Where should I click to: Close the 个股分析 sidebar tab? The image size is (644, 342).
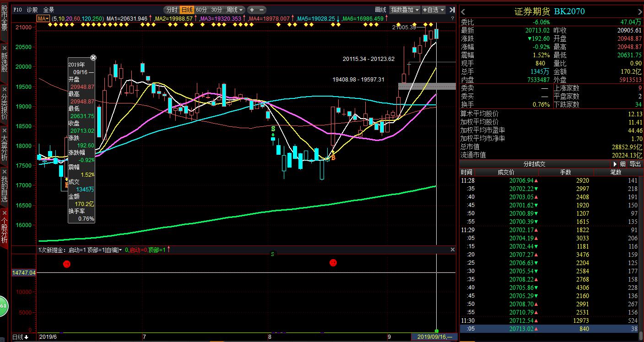[4, 212]
